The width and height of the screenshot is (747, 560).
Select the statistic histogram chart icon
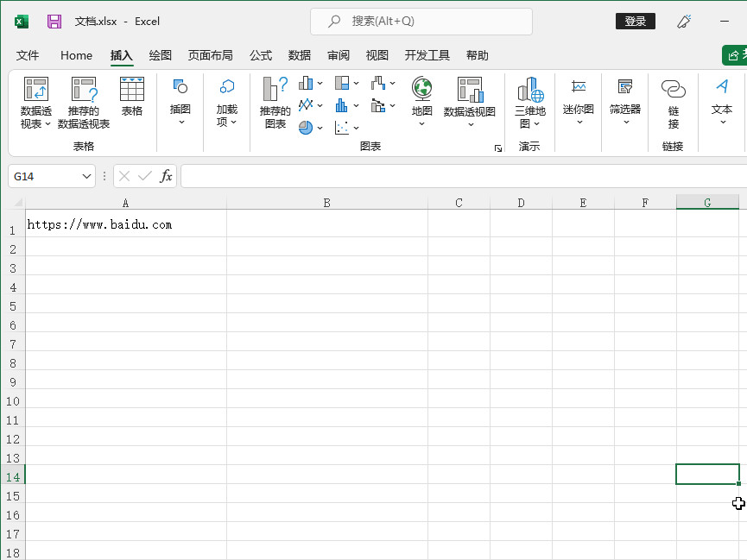click(342, 105)
